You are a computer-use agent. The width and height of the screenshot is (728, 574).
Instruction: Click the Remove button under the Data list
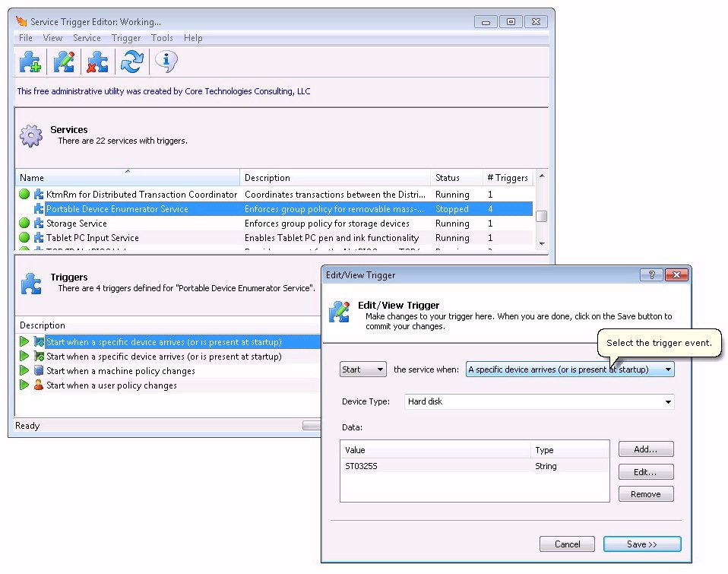tap(645, 493)
